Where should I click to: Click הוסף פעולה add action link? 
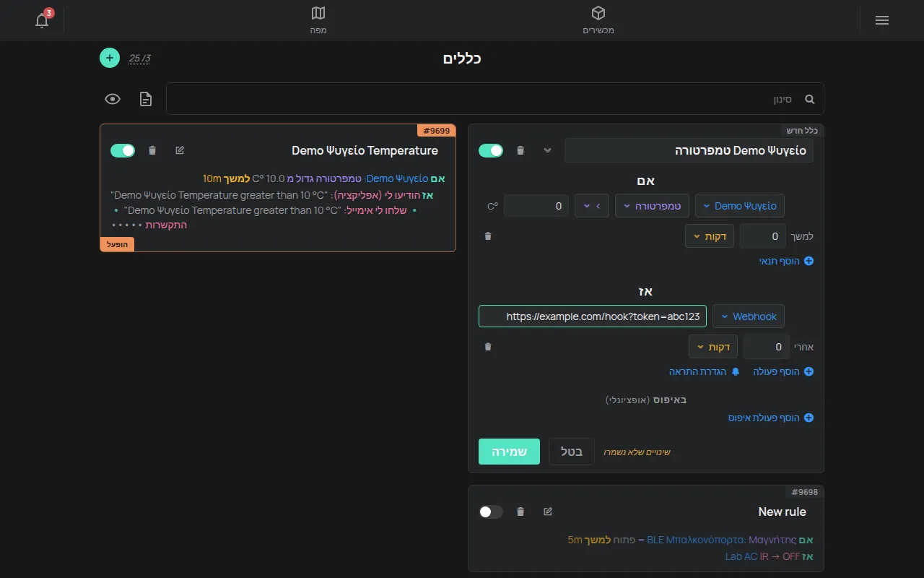783,371
